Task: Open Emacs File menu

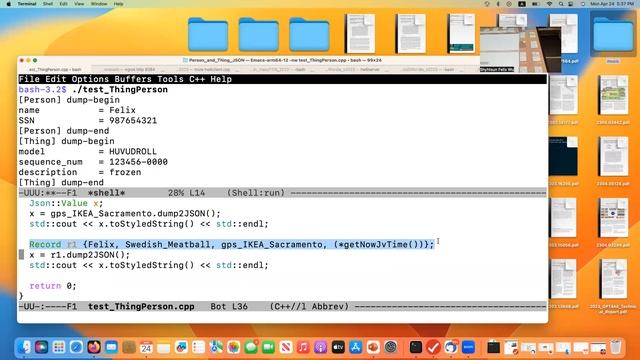Action: click(x=29, y=79)
